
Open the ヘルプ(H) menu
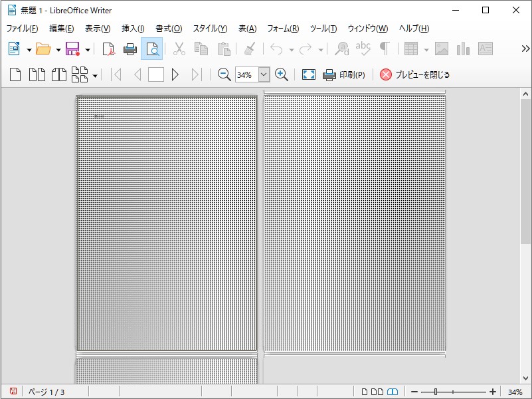click(414, 29)
